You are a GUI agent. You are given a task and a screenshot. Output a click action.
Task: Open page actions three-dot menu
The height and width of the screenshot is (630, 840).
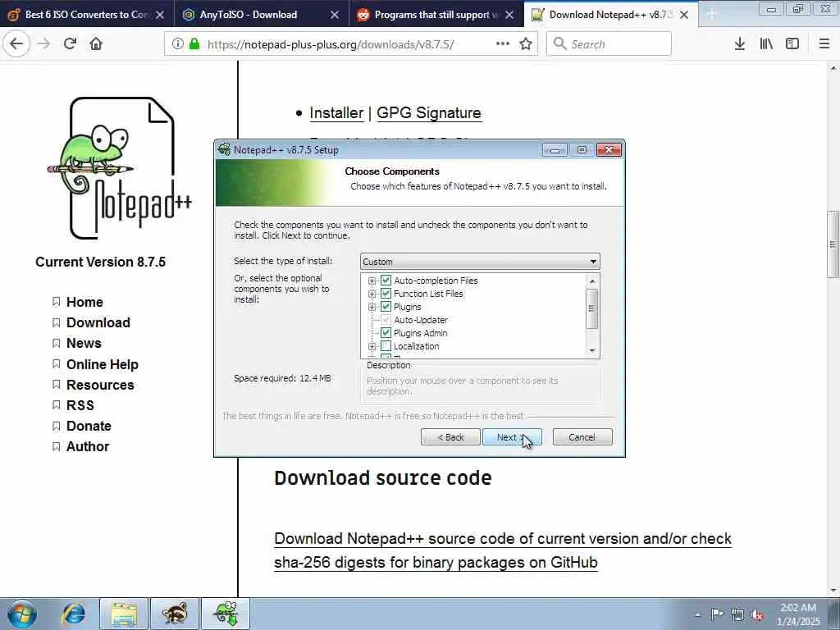[503, 44]
